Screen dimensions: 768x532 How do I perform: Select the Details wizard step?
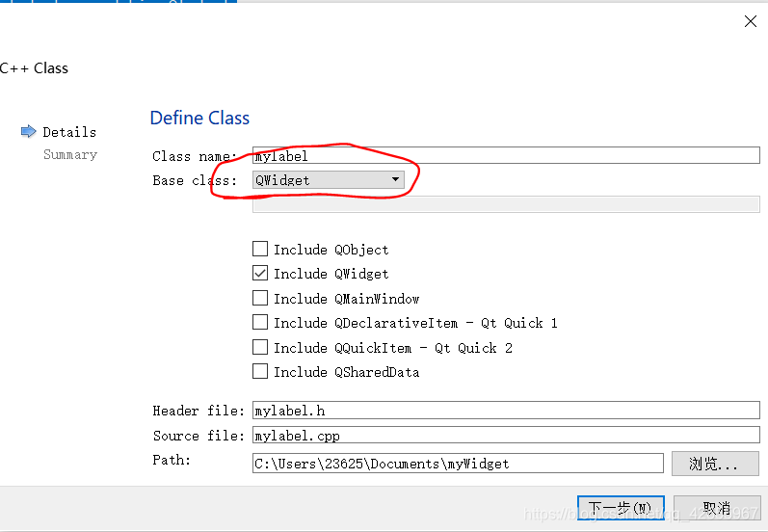click(x=69, y=132)
